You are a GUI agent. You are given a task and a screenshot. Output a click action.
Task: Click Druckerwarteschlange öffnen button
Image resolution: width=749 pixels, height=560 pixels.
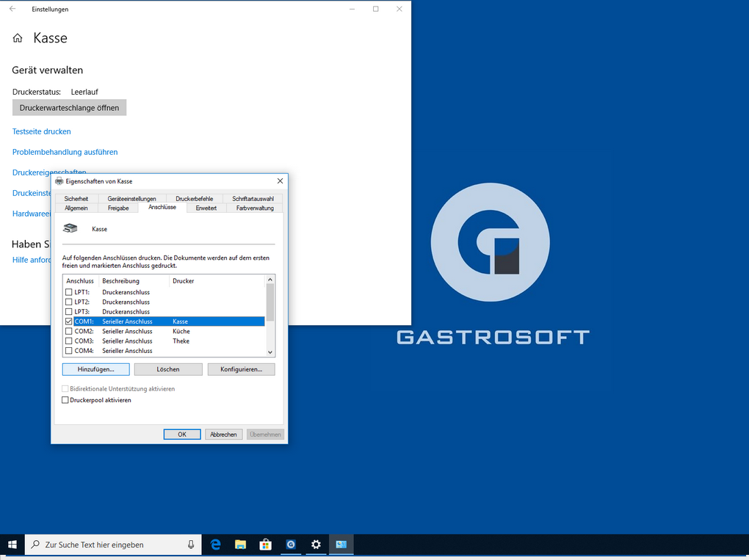tap(69, 108)
